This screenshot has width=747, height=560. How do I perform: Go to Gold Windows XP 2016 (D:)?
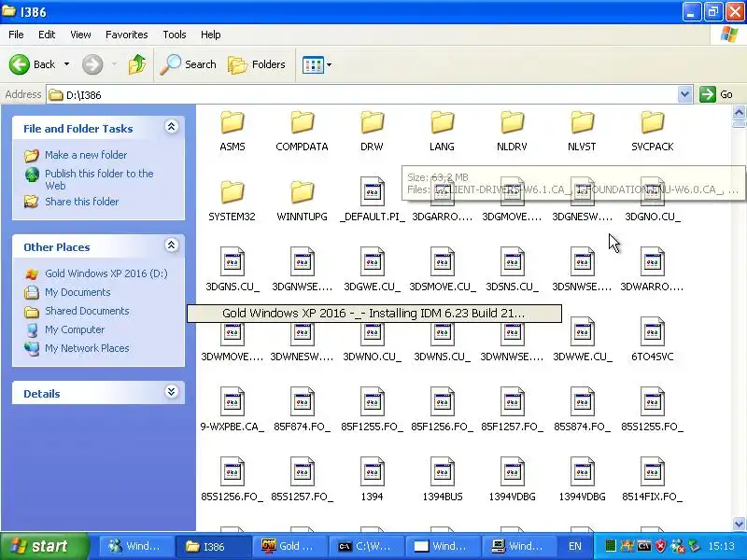tap(106, 273)
